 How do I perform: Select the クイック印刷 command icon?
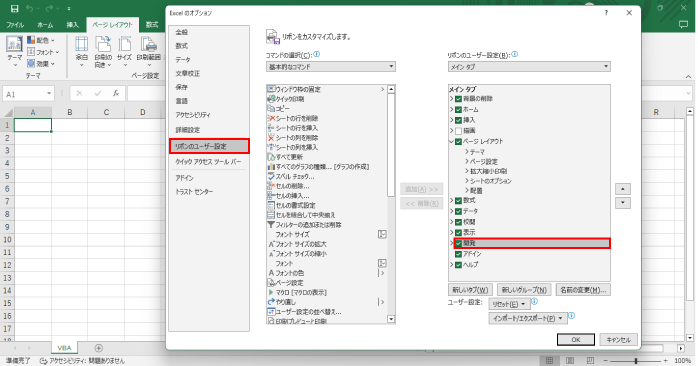tap(271, 99)
